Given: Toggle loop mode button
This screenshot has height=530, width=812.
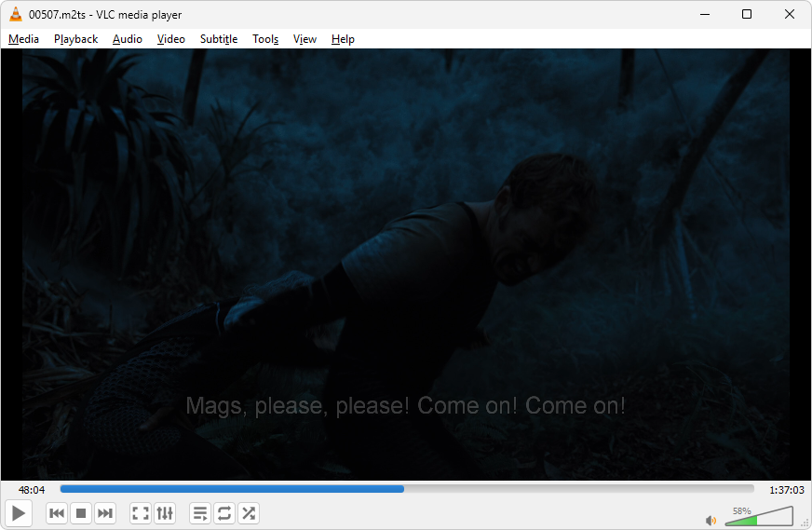Looking at the screenshot, I should pos(224,513).
